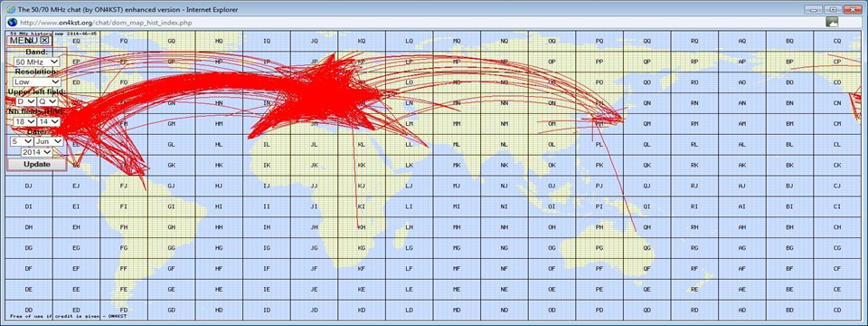Open the Resolution dropdown set to Low
The height and width of the screenshot is (326, 868).
tap(37, 81)
